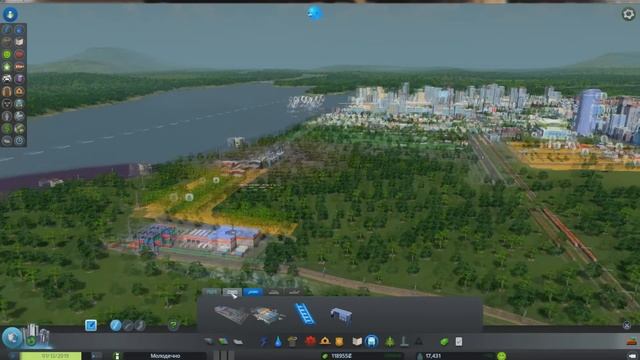Click the zoning demand bars
The image size is (640, 360).
pyautogui.click(x=224, y=355)
